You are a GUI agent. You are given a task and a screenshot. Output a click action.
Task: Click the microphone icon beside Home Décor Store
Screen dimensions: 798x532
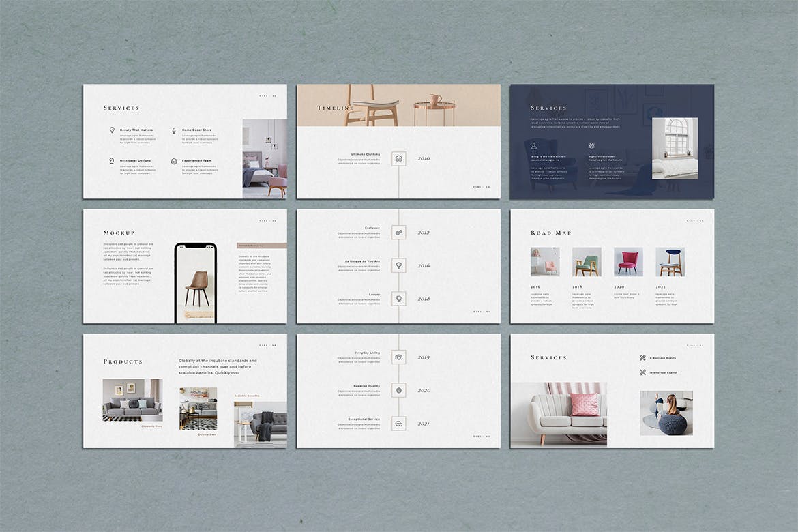(x=174, y=130)
